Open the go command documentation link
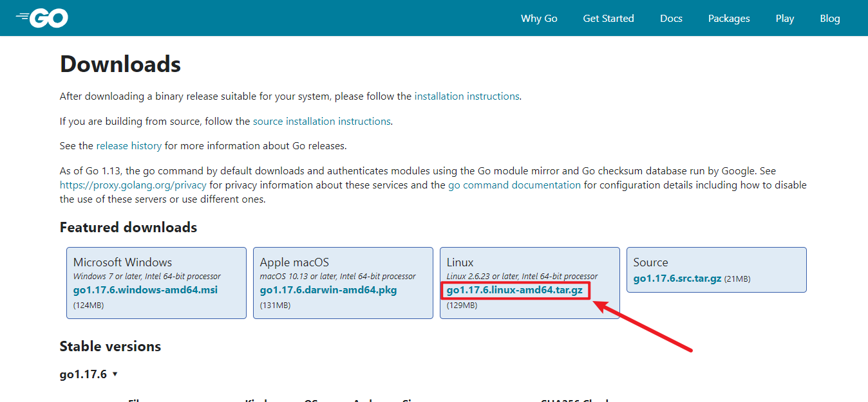 [514, 185]
